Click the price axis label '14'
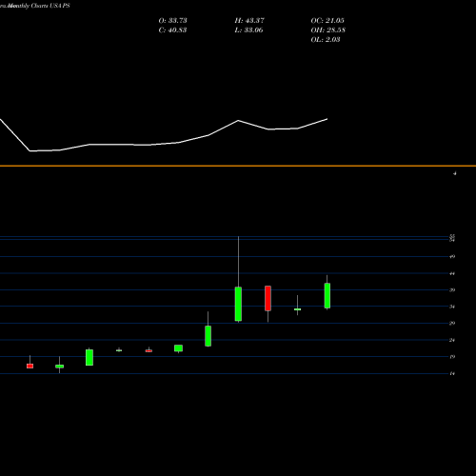This screenshot has width=476, height=476. pos(452,373)
